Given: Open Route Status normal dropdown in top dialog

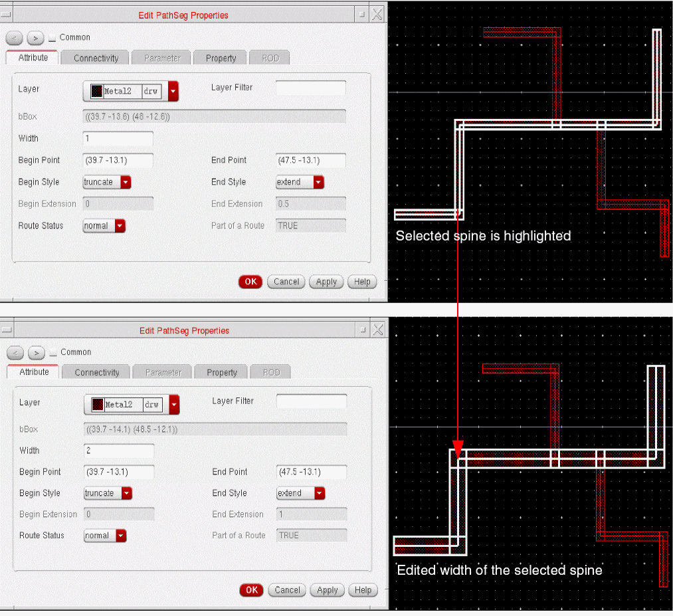Looking at the screenshot, I should [x=104, y=226].
